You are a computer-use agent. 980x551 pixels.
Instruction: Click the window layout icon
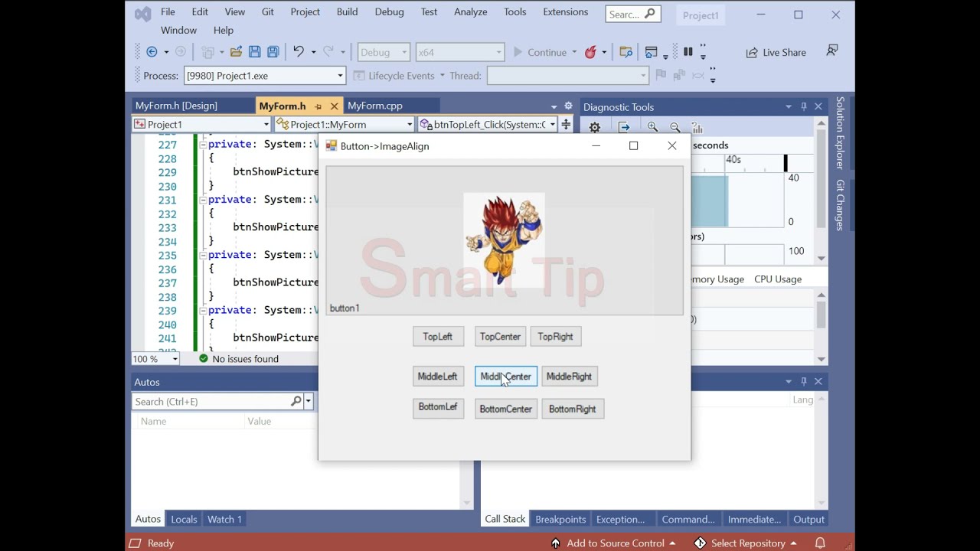tap(652, 52)
